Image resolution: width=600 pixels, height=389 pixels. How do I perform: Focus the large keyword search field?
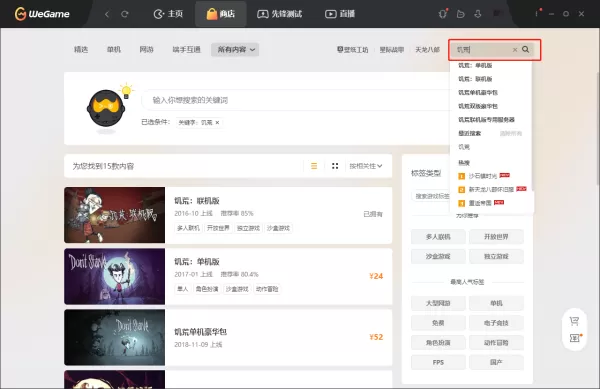tap(297, 100)
